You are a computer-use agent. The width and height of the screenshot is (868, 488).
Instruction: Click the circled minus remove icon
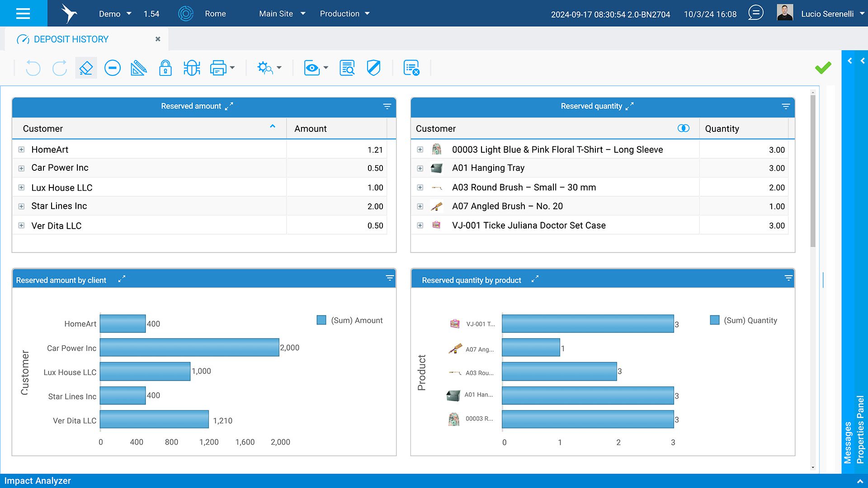(112, 68)
